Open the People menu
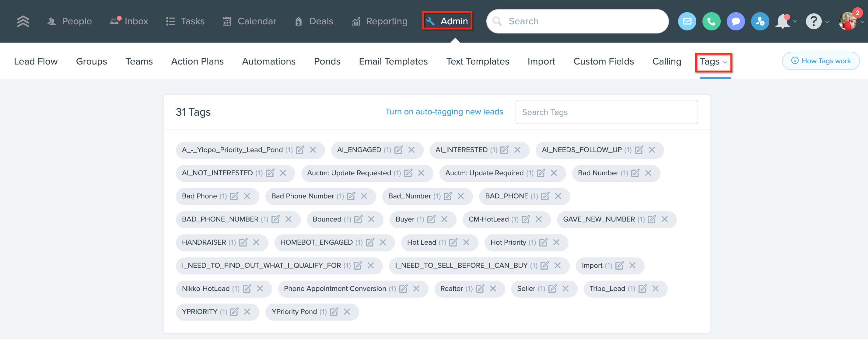 69,21
